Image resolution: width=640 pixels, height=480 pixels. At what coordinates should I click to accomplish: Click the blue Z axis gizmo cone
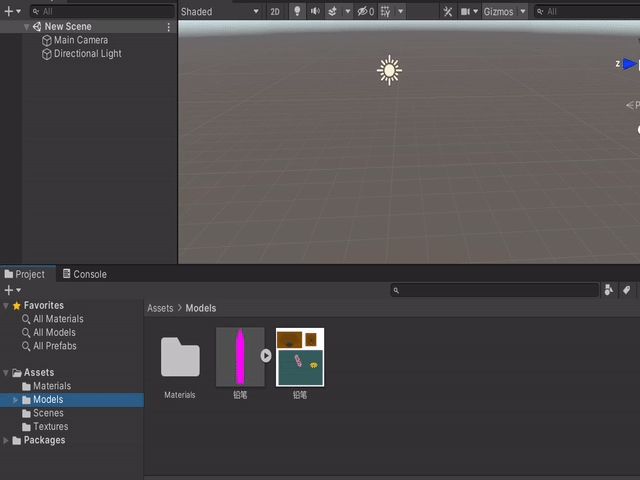click(630, 64)
